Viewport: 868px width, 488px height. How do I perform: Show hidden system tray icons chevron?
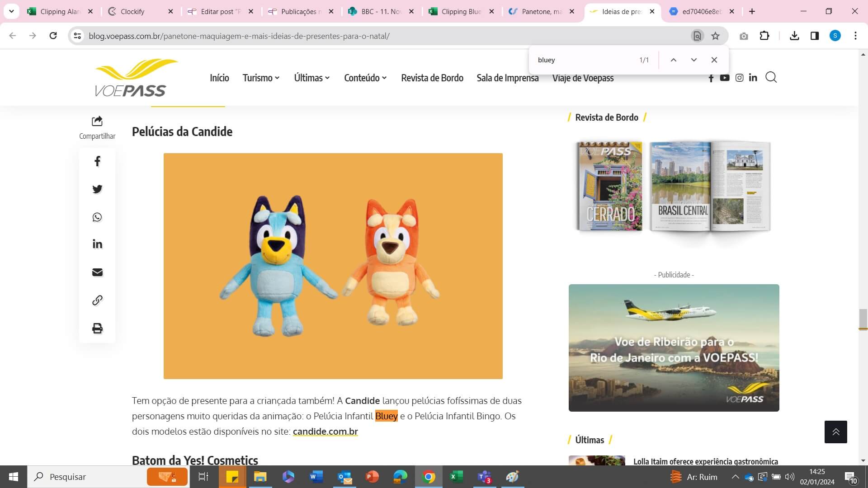735,477
